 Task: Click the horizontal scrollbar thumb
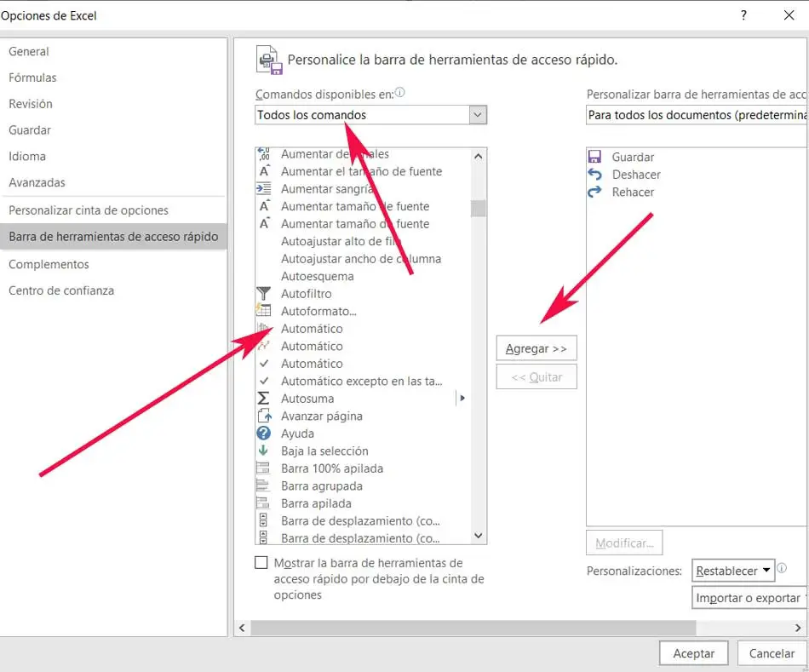click(473, 628)
